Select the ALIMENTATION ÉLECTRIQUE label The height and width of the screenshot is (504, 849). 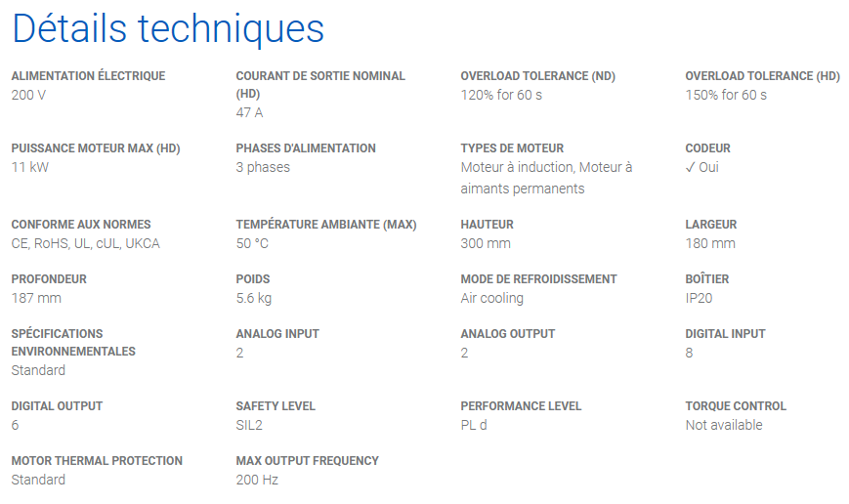(x=88, y=76)
